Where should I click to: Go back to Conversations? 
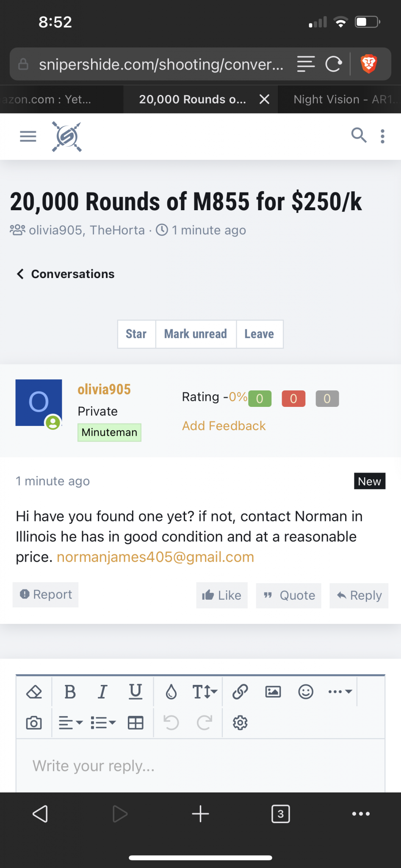click(x=66, y=274)
